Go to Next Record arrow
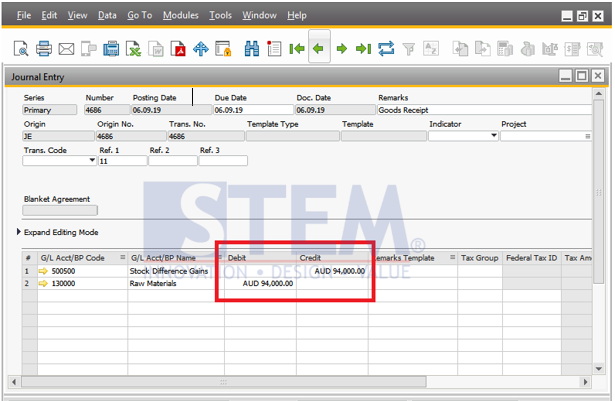The width and height of the screenshot is (615, 401). coord(342,49)
